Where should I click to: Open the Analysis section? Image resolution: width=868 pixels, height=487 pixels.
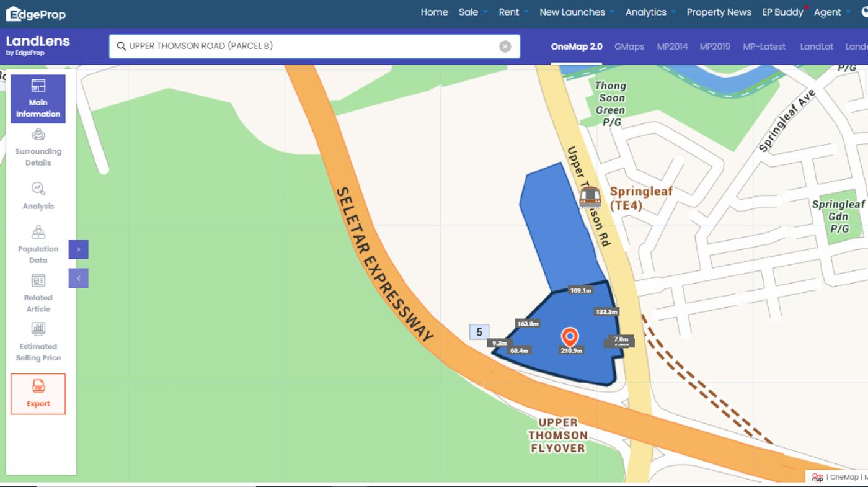(x=38, y=196)
